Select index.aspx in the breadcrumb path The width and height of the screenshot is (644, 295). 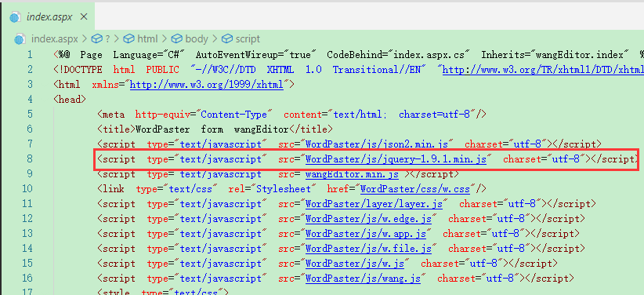(55, 39)
